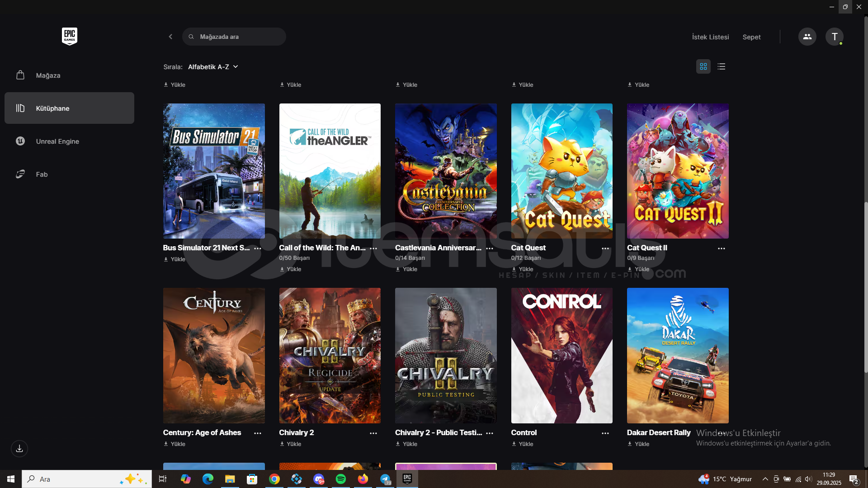Select Kütüphane in the sidebar

69,108
